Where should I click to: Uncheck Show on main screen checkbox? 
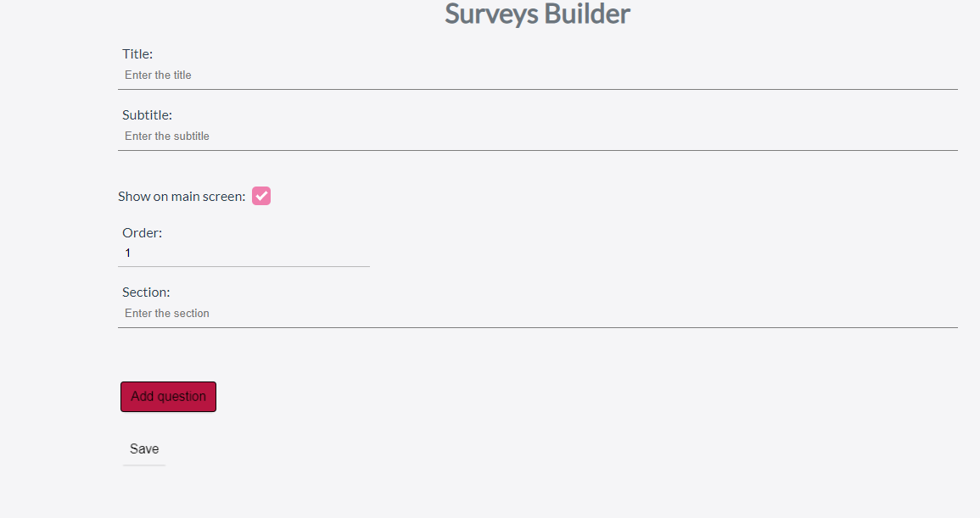tap(261, 196)
